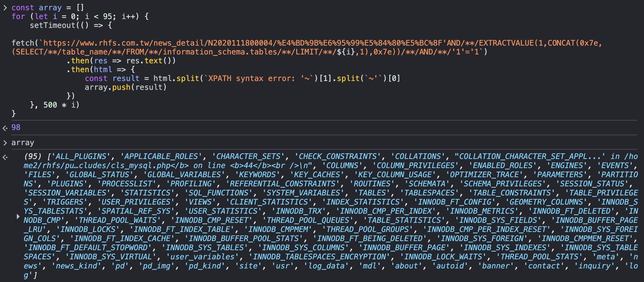Click the '500 * i' delay expression

(59, 105)
